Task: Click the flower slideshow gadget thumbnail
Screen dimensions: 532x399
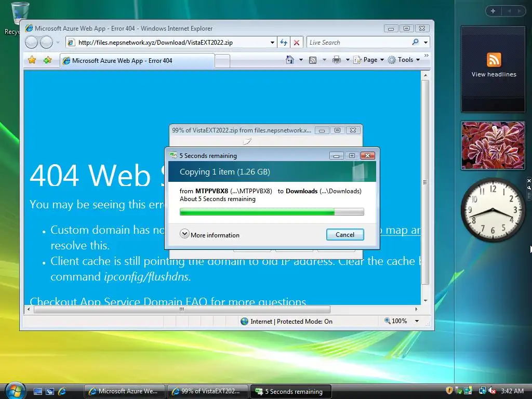Action: point(493,145)
